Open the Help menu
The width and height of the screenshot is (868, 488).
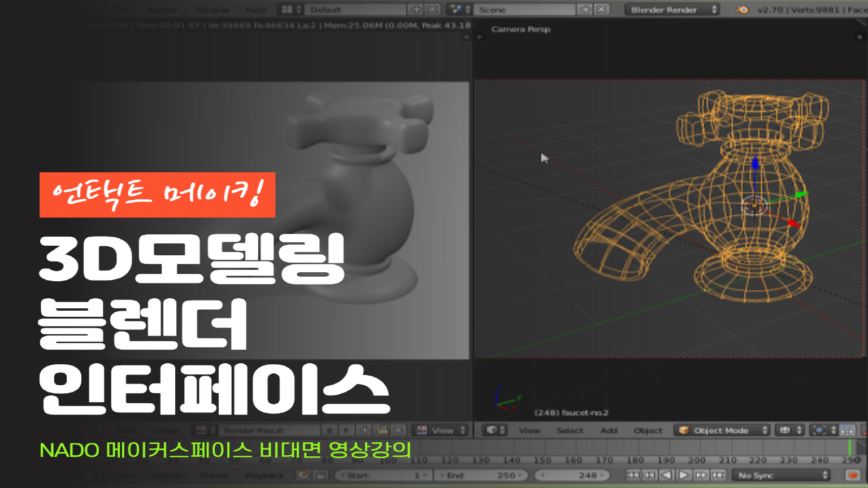255,10
